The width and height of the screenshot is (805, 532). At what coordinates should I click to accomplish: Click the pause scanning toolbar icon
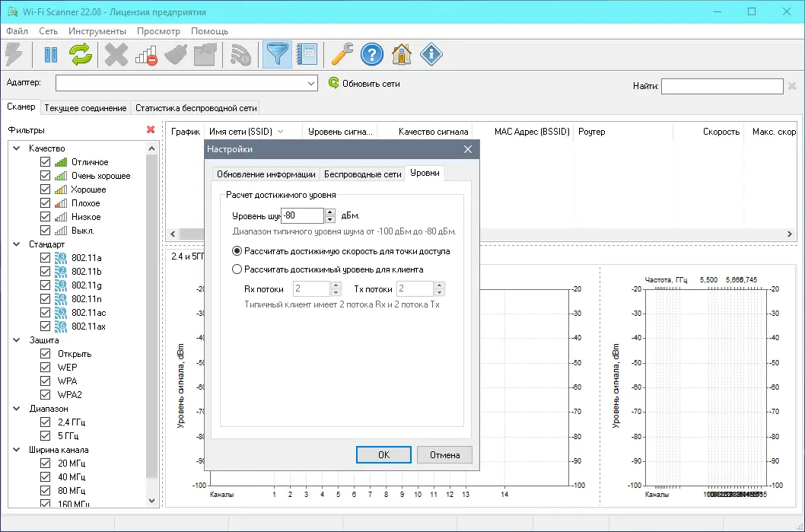click(51, 55)
